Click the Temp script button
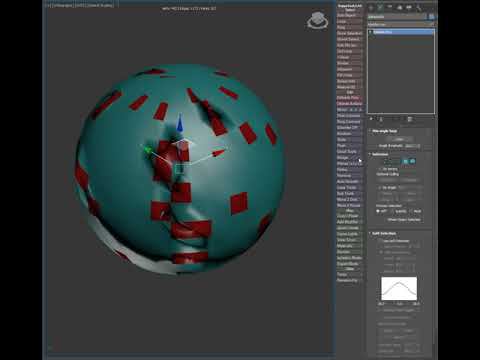The width and height of the screenshot is (480, 360). [349, 274]
